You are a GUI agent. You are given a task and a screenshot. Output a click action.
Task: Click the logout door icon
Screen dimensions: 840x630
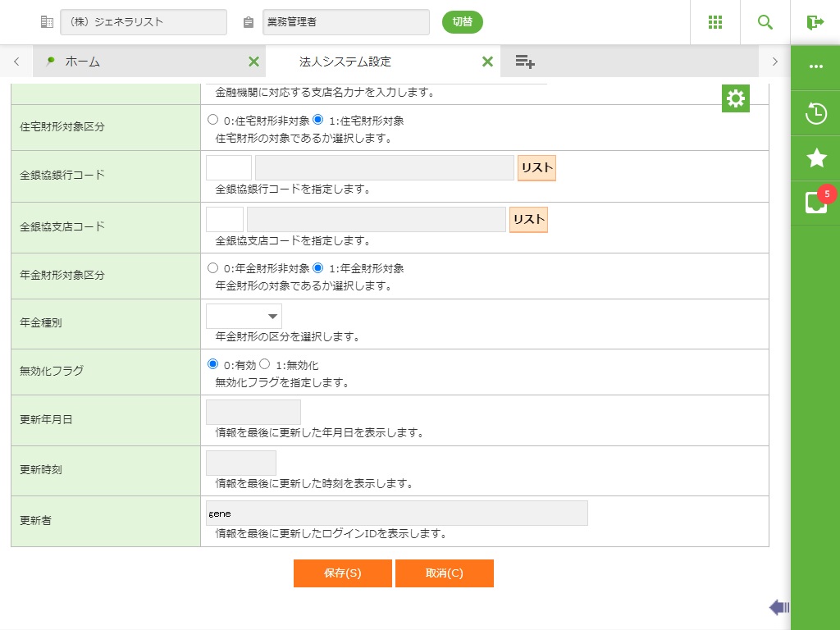click(815, 22)
